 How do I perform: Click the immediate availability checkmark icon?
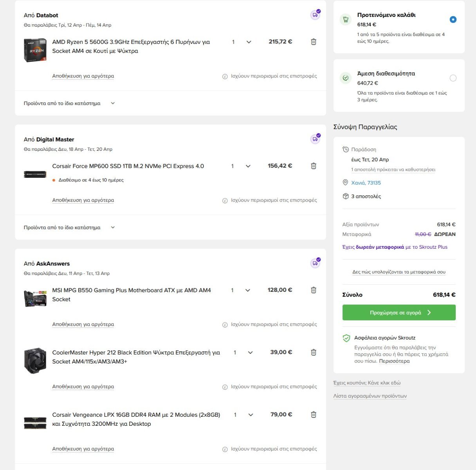[x=346, y=78]
